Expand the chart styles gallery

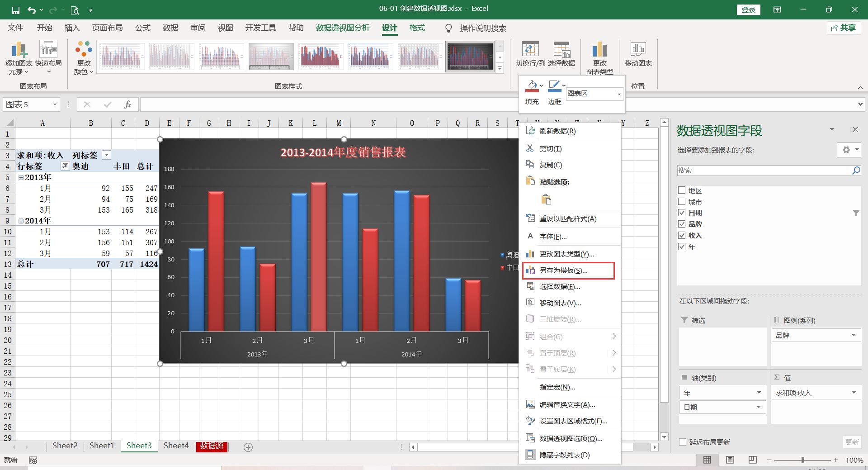500,68
